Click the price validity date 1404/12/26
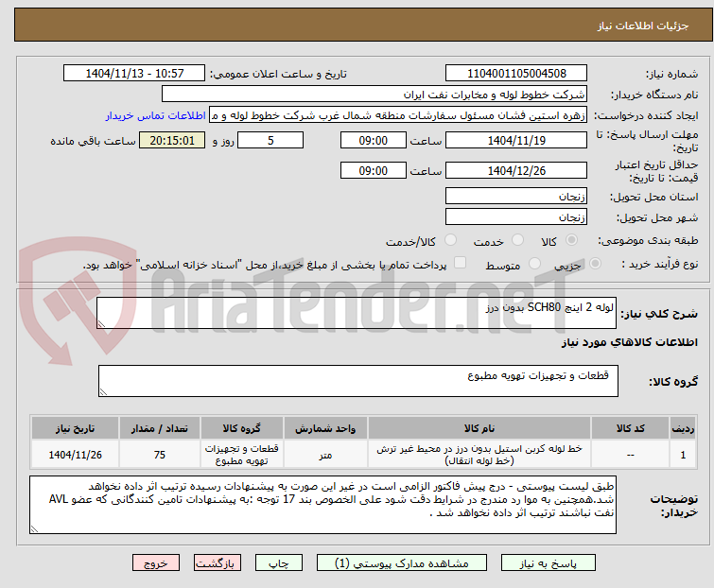This screenshot has width=714, height=588. click(x=516, y=170)
